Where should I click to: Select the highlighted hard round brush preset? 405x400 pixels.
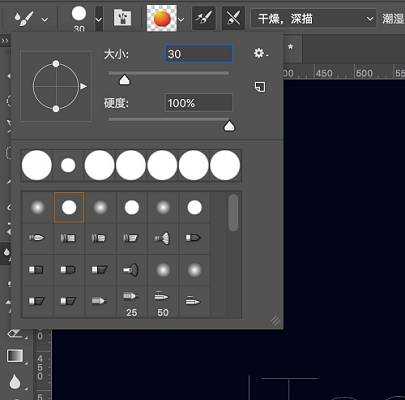point(69,207)
